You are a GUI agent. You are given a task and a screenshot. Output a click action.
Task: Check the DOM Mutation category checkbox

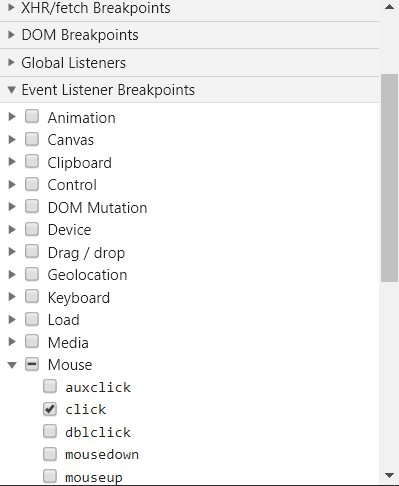(x=32, y=206)
